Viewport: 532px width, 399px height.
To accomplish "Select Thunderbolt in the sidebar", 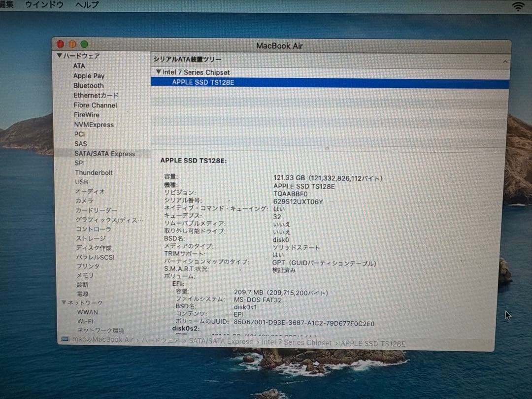I will point(94,172).
